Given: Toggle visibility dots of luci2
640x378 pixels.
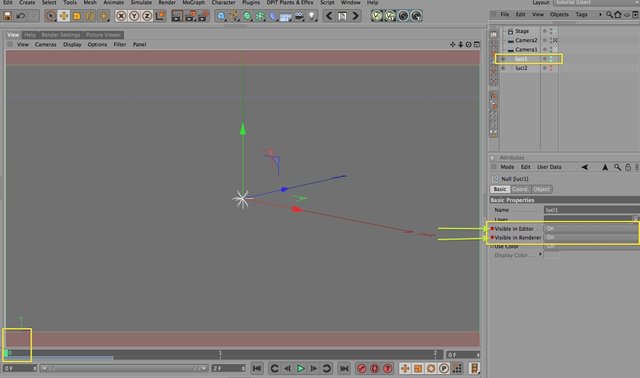Looking at the screenshot, I should click(x=551, y=68).
